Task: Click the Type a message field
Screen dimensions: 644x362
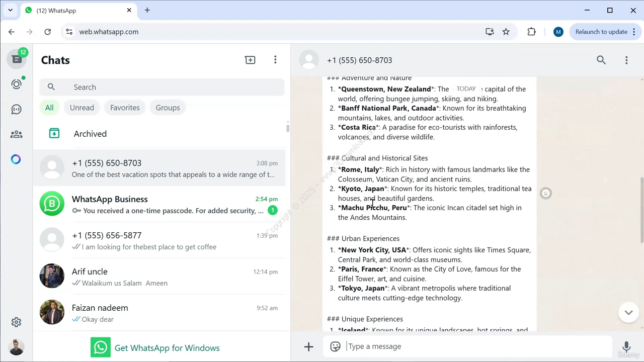Action: point(478,346)
